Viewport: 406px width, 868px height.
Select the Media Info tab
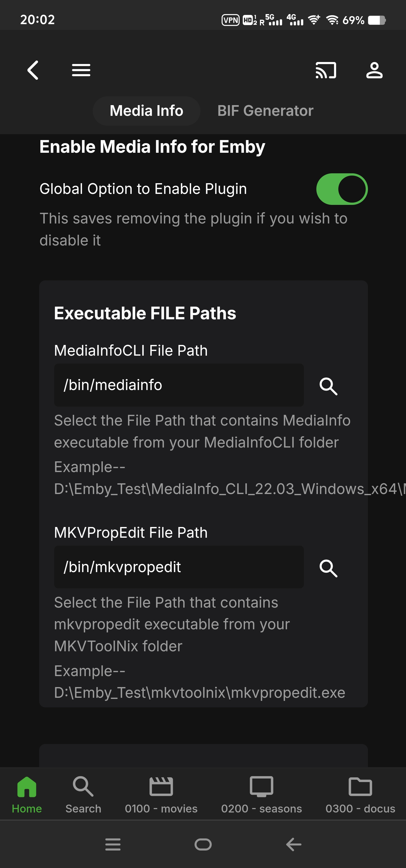(x=146, y=111)
